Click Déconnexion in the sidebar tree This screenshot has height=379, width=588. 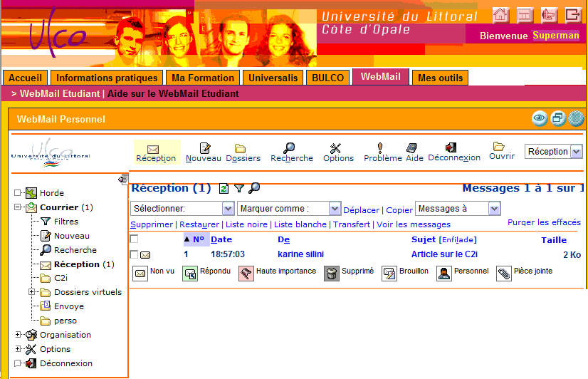(66, 363)
